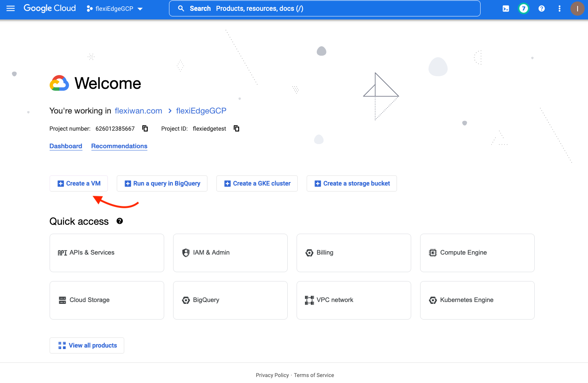
Task: Open user account avatar
Action: 577,9
